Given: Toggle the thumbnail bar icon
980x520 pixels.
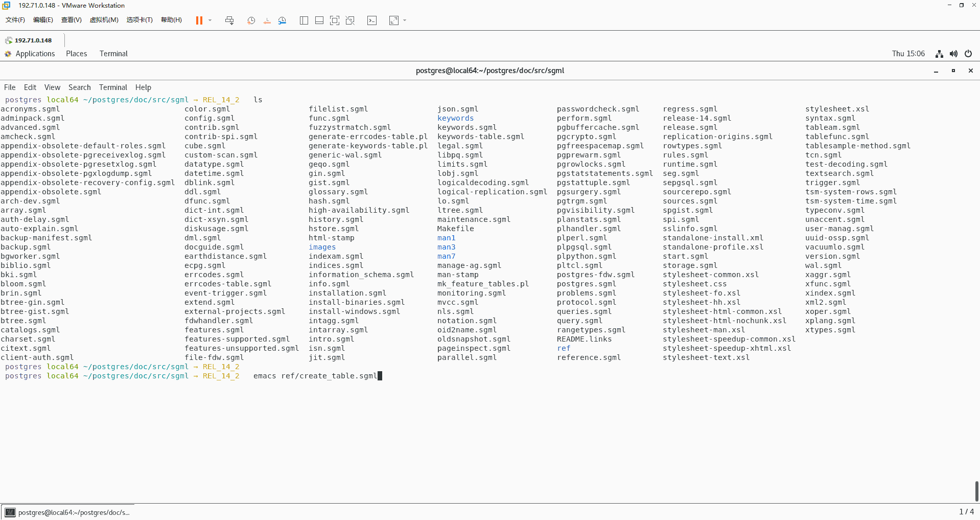Looking at the screenshot, I should pos(319,20).
